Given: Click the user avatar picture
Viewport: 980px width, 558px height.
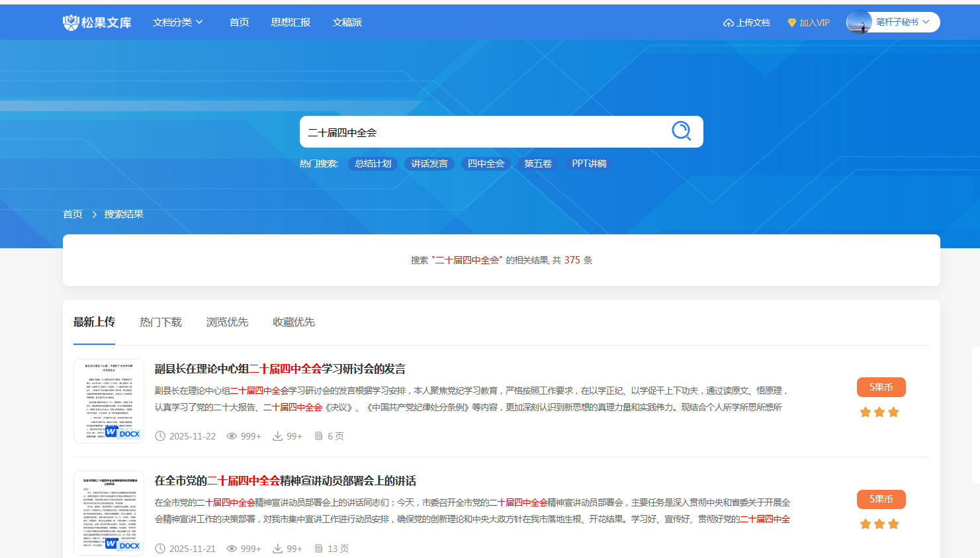Looking at the screenshot, I should pos(859,23).
